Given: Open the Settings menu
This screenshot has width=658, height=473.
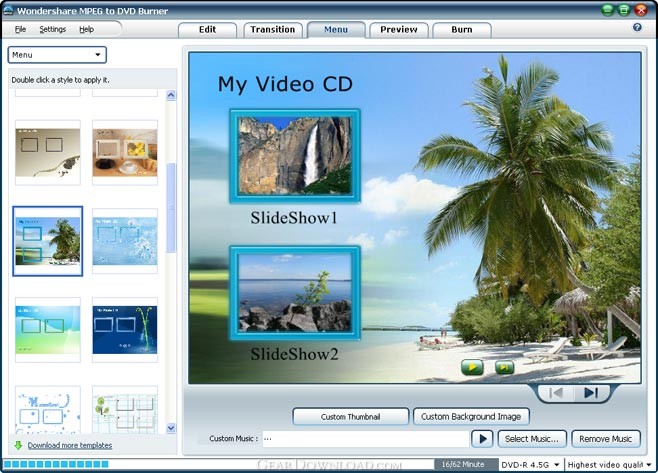Looking at the screenshot, I should coord(52,29).
